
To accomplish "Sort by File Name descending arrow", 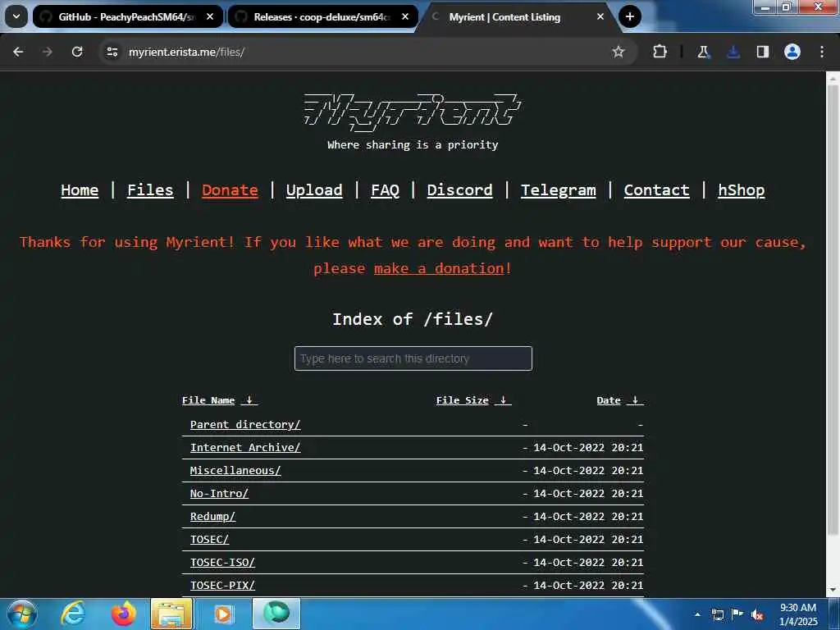I will click(x=249, y=400).
